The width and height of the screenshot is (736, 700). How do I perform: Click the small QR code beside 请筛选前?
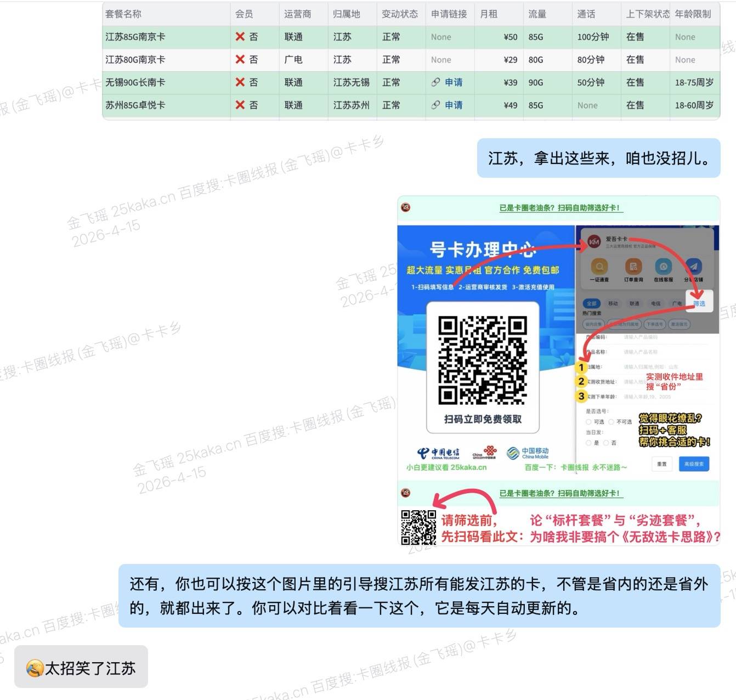click(418, 528)
